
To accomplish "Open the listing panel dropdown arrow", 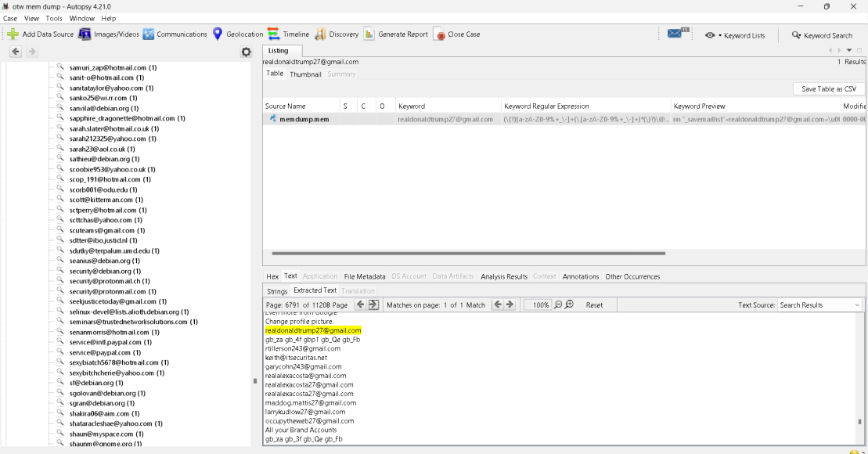I will (849, 50).
